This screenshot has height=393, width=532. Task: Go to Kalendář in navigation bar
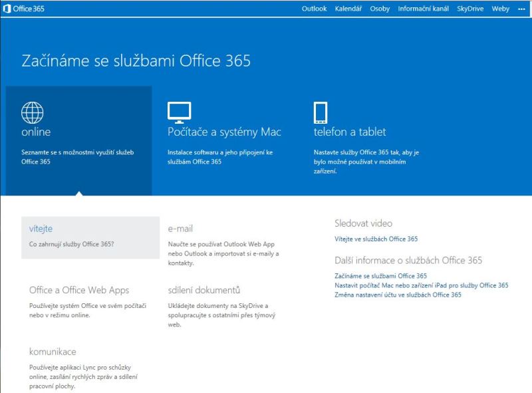coord(348,9)
